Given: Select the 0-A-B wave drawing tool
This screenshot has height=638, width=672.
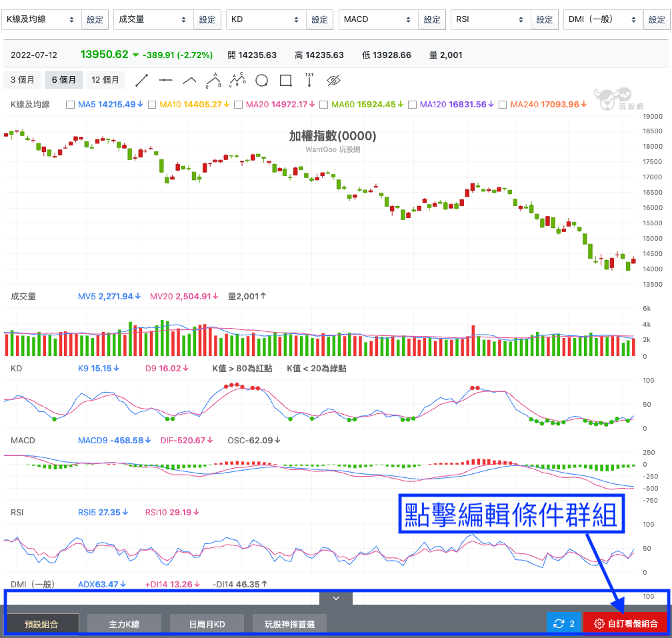Looking at the screenshot, I should point(213,81).
